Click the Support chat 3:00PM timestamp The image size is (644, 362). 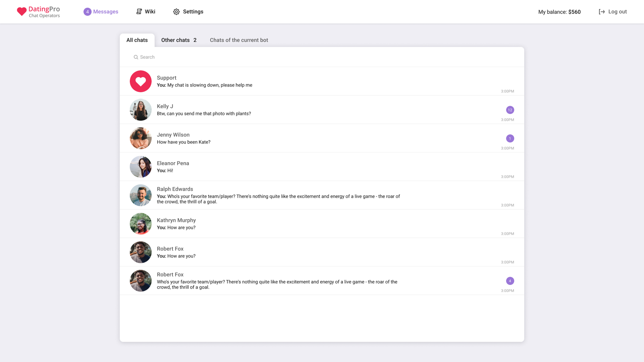pyautogui.click(x=507, y=91)
